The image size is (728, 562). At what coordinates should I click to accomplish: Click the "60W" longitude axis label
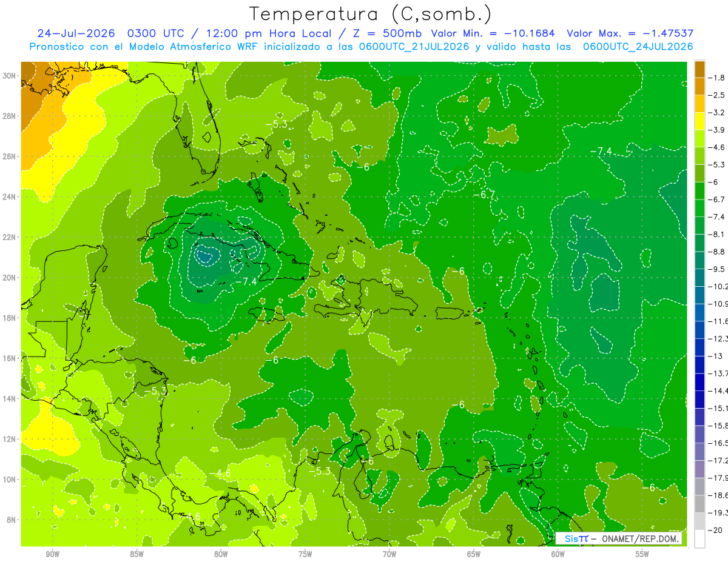pyautogui.click(x=558, y=554)
